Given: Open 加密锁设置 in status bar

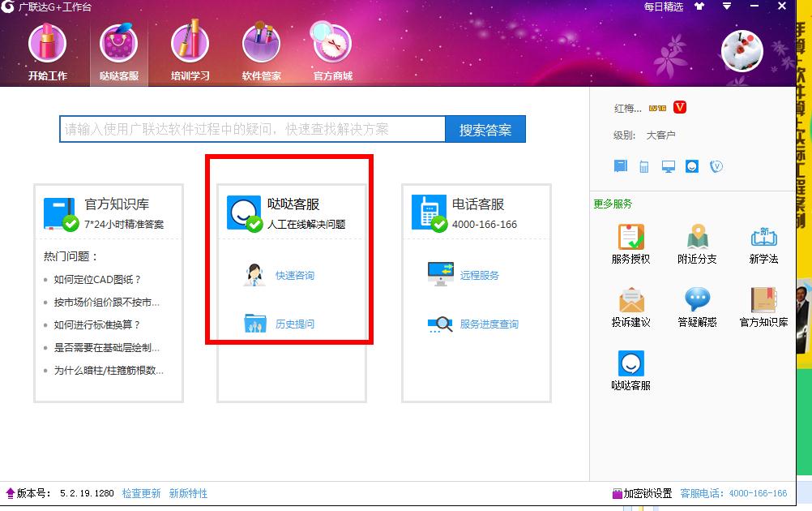Looking at the screenshot, I should [642, 493].
